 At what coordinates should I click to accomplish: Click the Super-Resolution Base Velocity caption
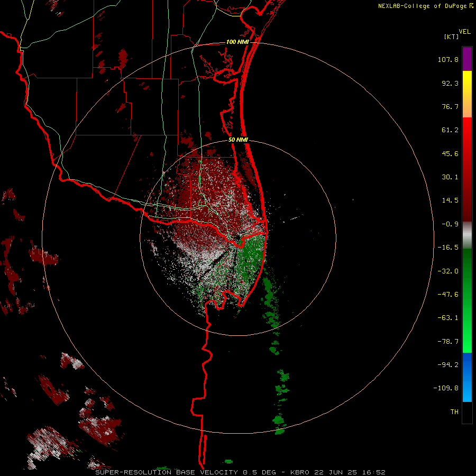click(x=241, y=472)
